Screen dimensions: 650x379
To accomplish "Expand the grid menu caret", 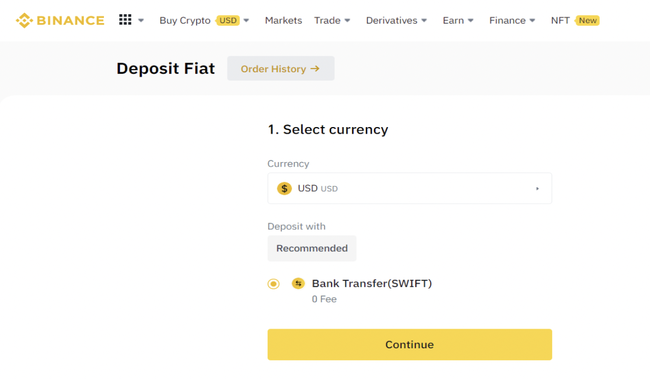I will (141, 20).
